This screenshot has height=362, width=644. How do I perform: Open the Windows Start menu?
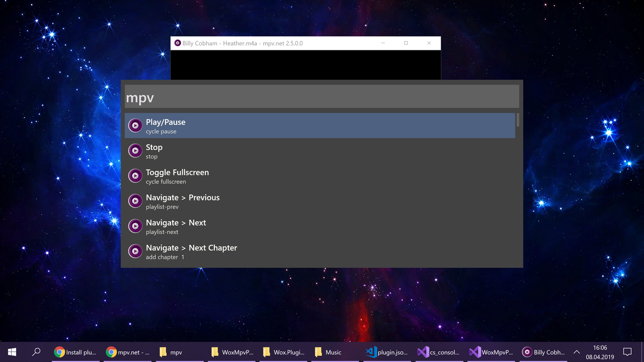click(x=12, y=352)
